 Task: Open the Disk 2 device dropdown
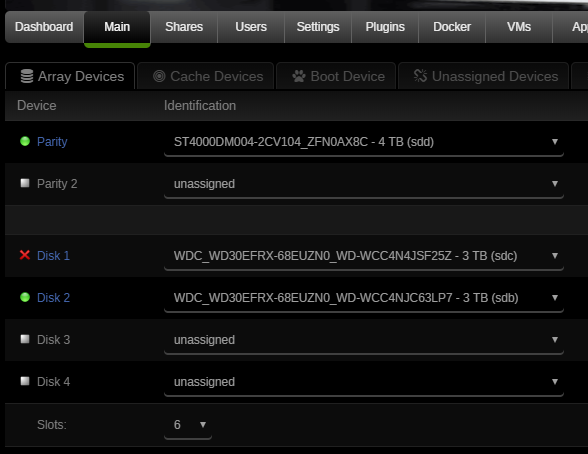pyautogui.click(x=364, y=298)
